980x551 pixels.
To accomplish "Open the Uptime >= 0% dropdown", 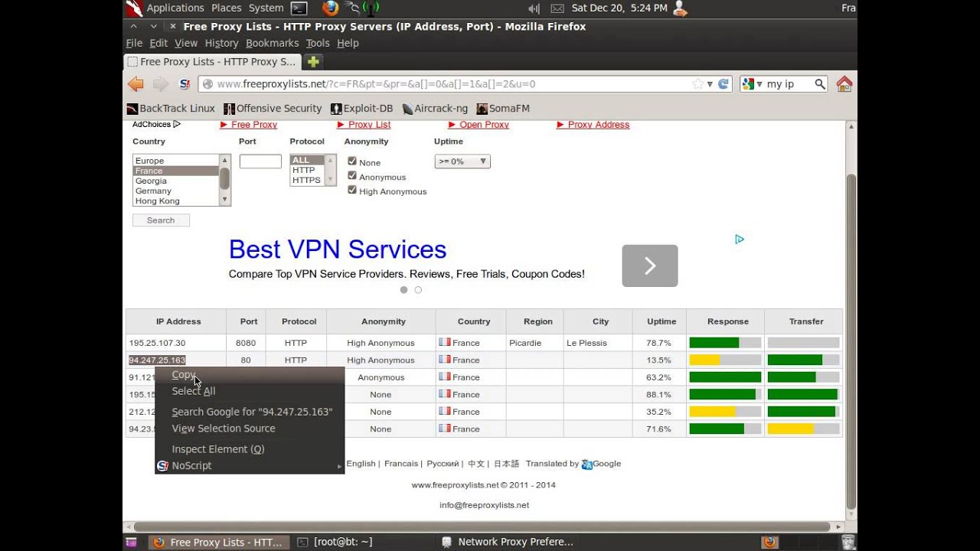I will (462, 161).
